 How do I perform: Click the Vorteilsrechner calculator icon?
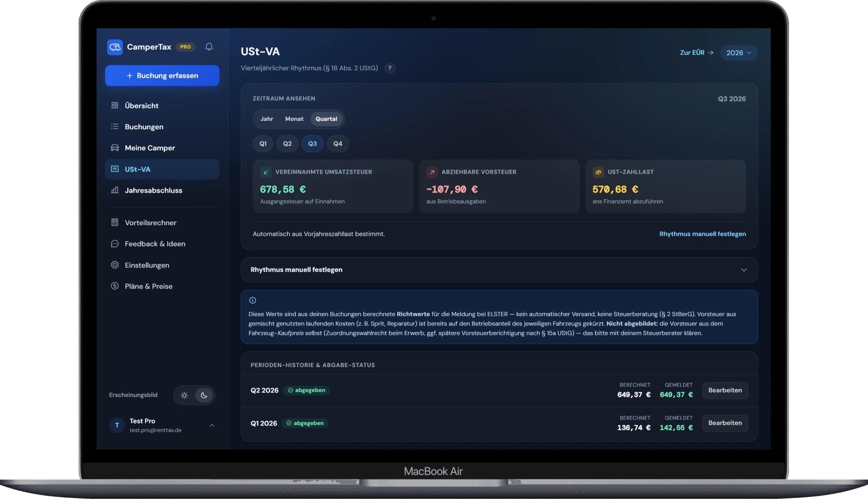115,222
